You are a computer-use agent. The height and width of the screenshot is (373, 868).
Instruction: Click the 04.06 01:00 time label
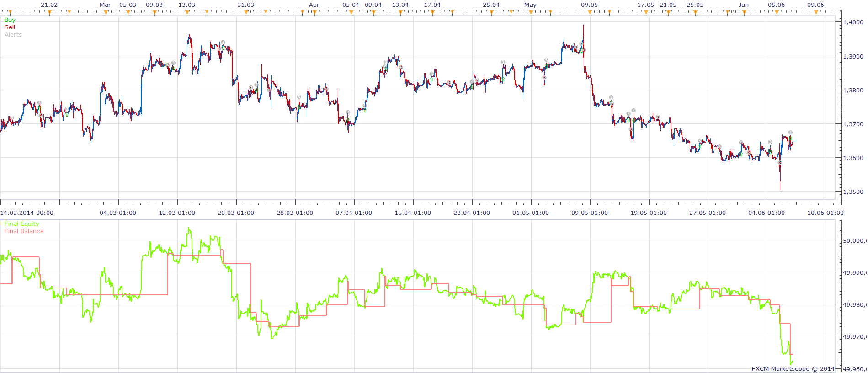[767, 213]
